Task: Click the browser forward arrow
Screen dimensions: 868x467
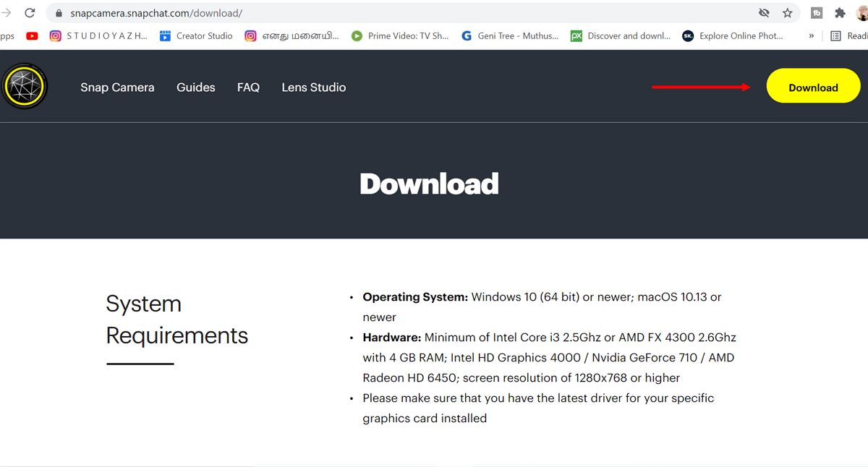Action: [7, 13]
